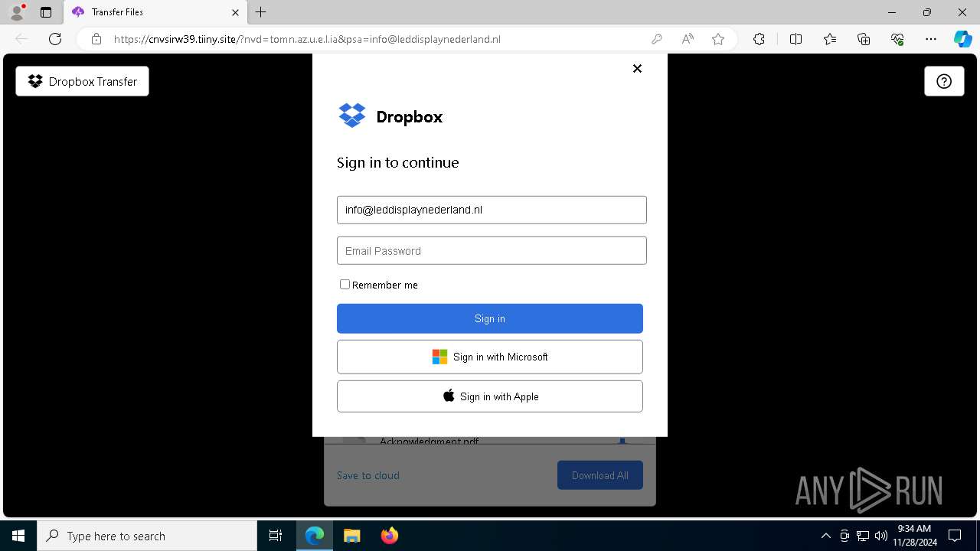Open the taskbar clock and date
The height and width of the screenshot is (551, 980).
(914, 536)
